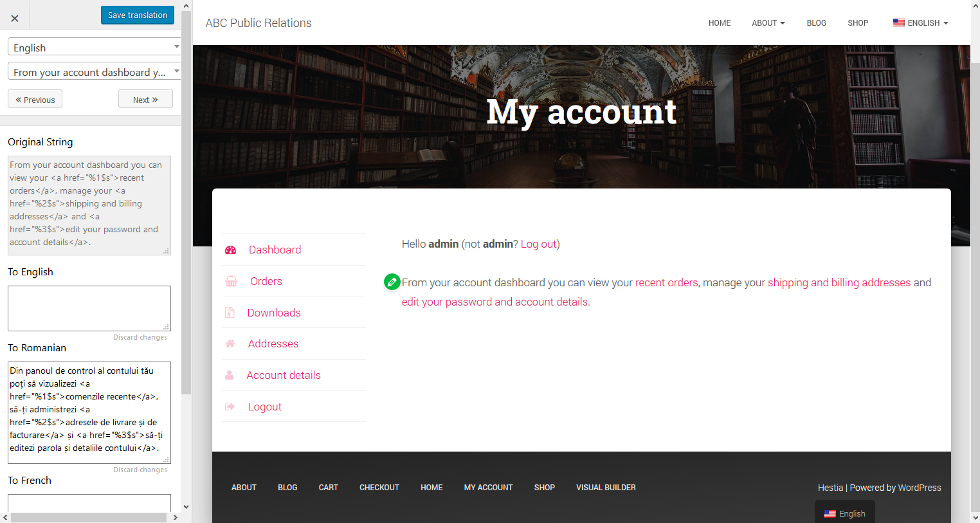Screen dimensions: 980x523
Task: Click SHOP in the footer menu
Action: coord(545,488)
